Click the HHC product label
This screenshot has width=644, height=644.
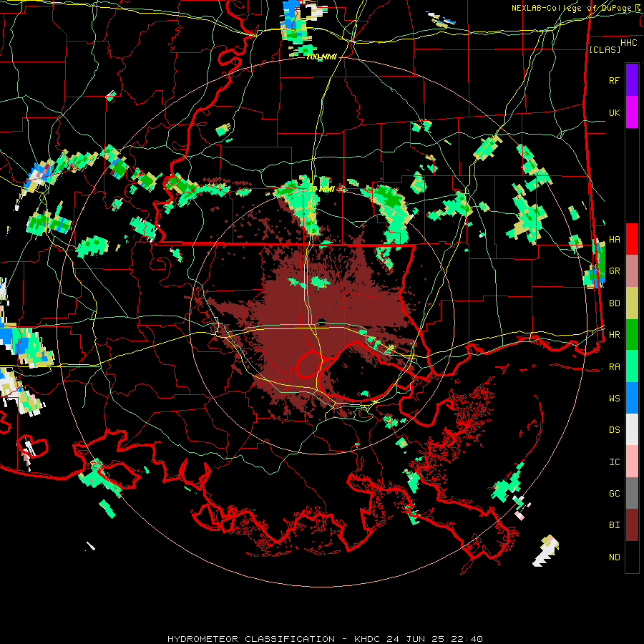(x=629, y=43)
